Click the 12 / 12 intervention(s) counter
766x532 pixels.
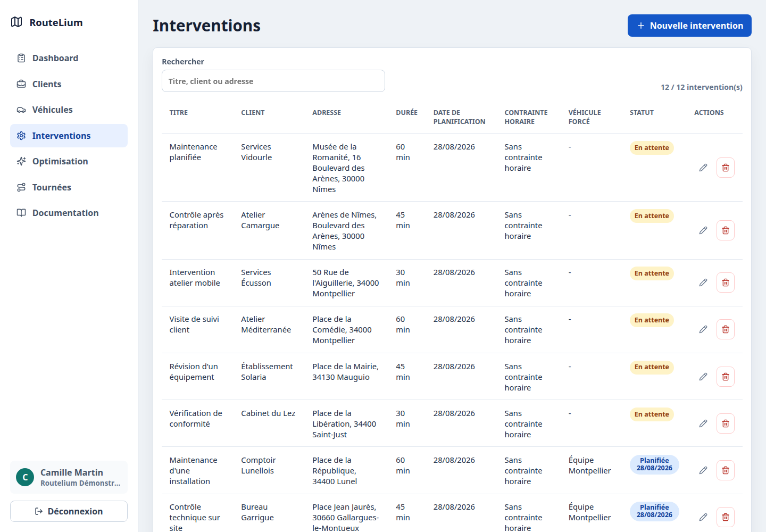click(x=701, y=87)
